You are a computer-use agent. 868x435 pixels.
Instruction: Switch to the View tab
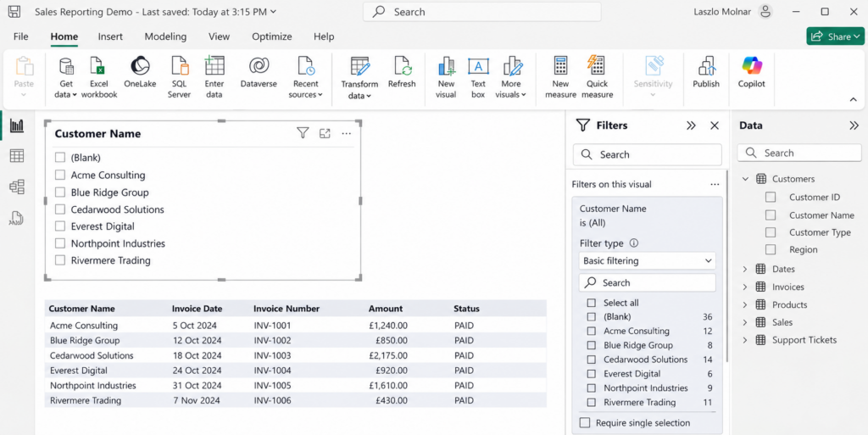point(220,36)
